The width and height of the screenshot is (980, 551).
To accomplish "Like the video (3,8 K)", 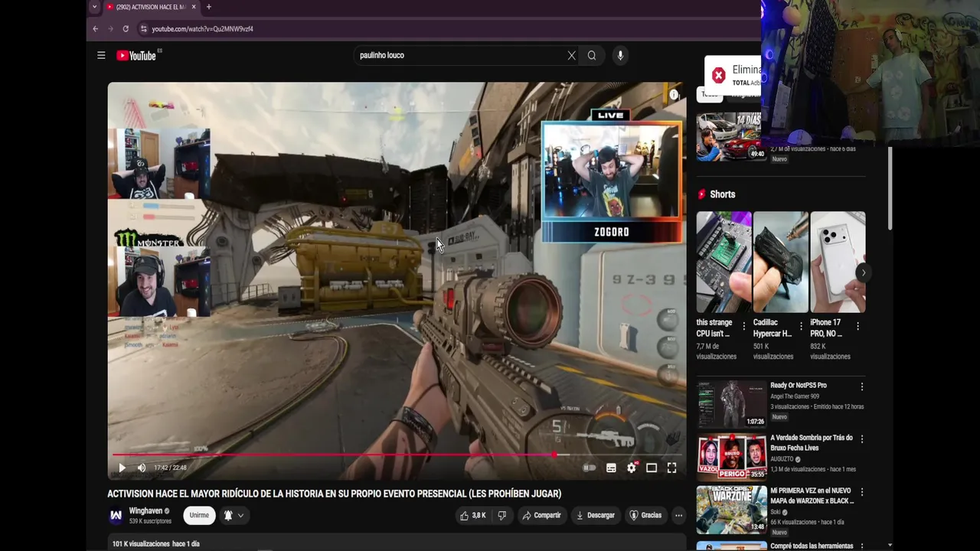I will coord(472,516).
